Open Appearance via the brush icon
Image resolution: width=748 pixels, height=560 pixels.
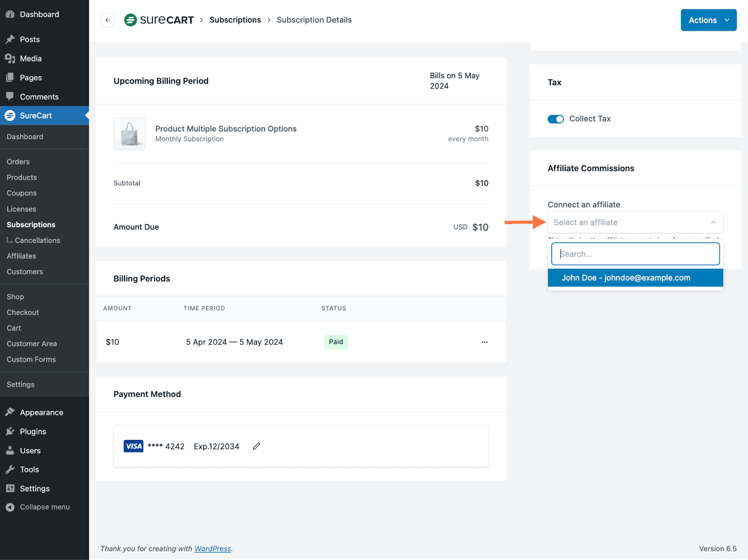[x=10, y=412]
